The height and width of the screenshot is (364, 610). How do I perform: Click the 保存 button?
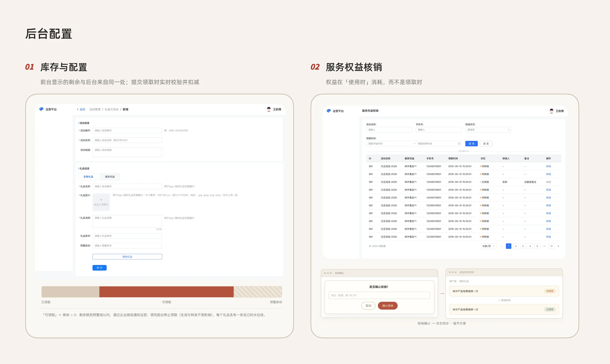point(99,268)
